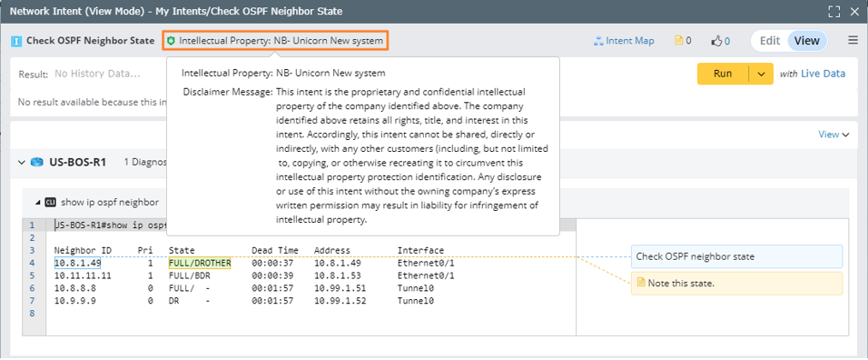Open the View dropdown on the right
The height and width of the screenshot is (360, 868).
pos(833,134)
